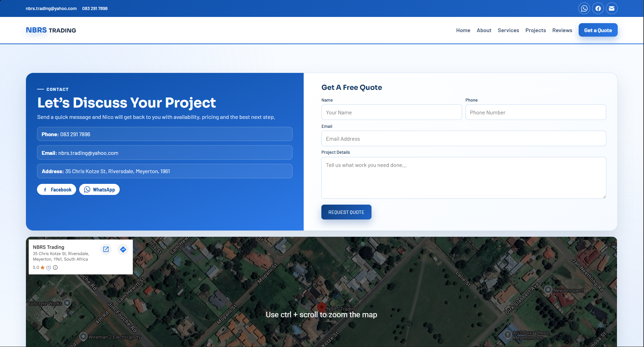Open the Facebook icon in top bar
This screenshot has width=644, height=347.
pos(598,8)
